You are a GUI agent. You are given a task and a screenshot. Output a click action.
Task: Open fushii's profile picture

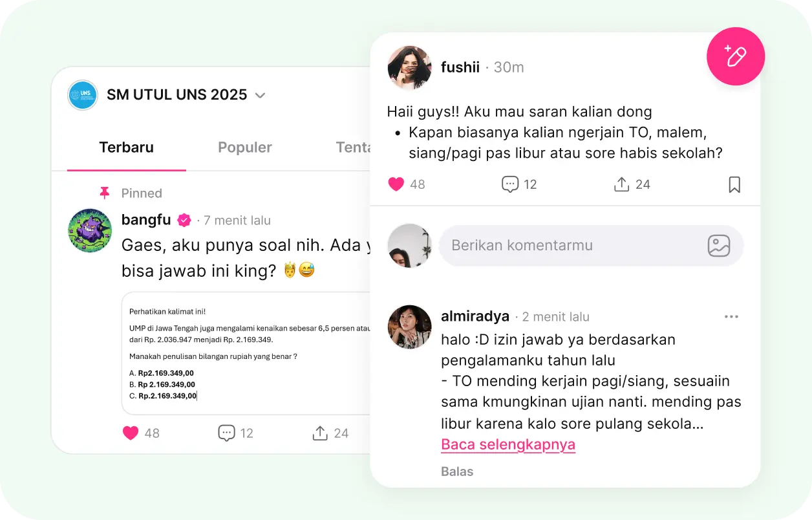coord(409,67)
